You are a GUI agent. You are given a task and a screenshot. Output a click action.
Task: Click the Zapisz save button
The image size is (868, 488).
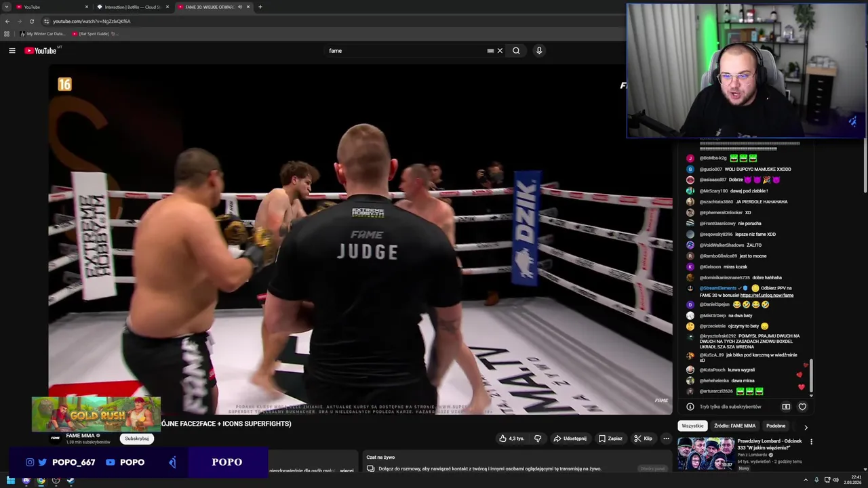point(610,439)
